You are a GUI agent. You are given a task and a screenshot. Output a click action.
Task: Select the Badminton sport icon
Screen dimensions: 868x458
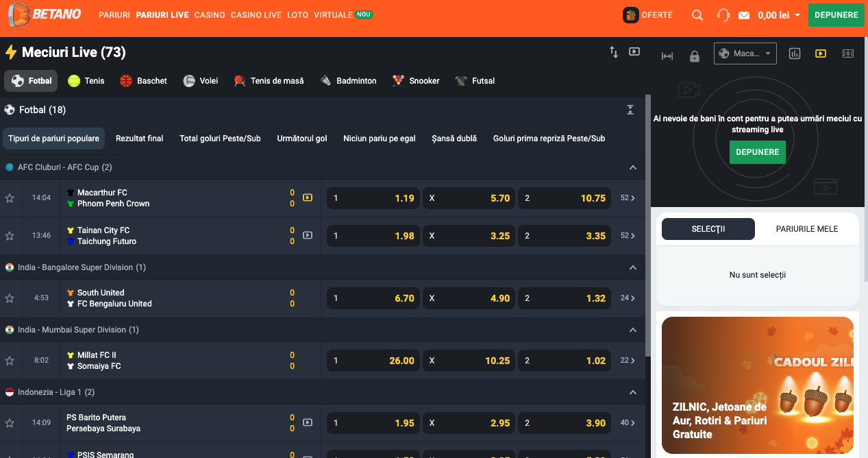(x=326, y=81)
